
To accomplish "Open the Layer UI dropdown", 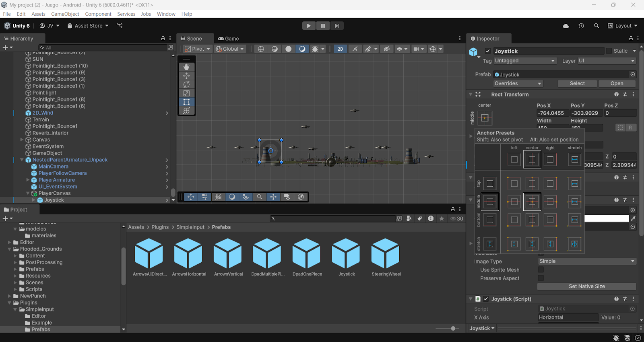I will tap(607, 61).
